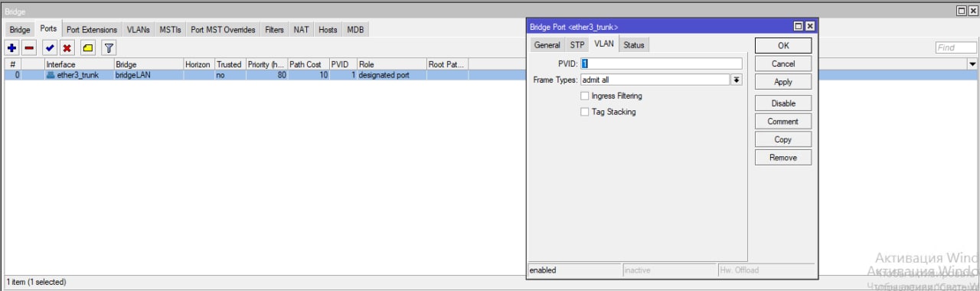Add a new bridge port with plus icon
980x291 pixels.
[x=11, y=48]
